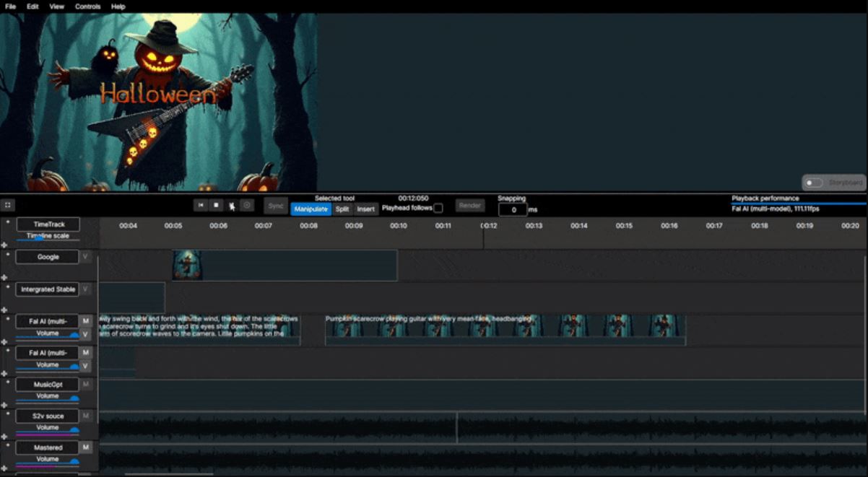
Task: Click the Halloween video preview image
Action: [x=158, y=102]
